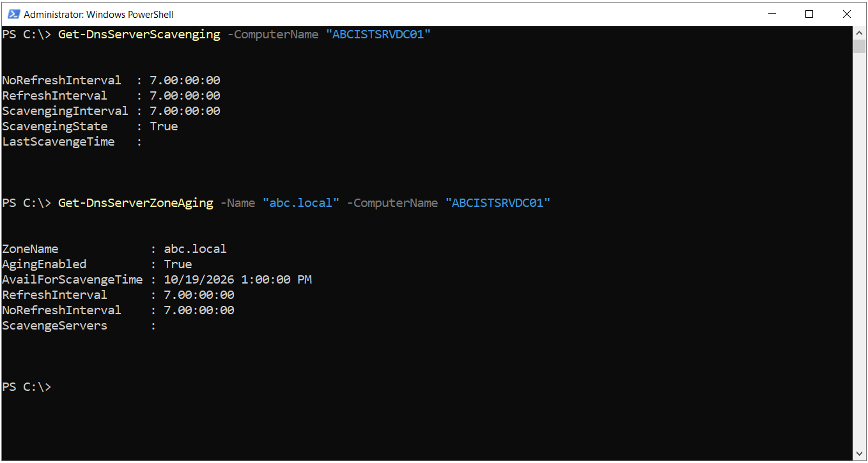The image size is (868, 463).
Task: Click the last empty 'PS C:\>' prompt
Action: click(x=26, y=387)
